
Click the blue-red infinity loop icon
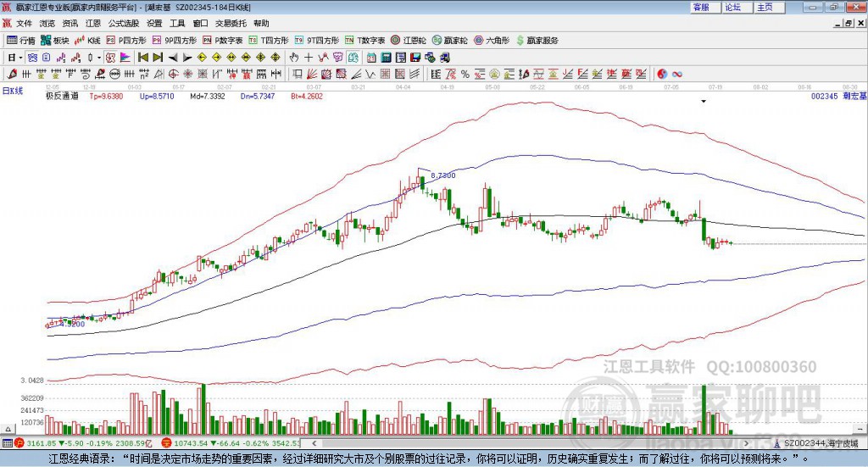(x=676, y=74)
